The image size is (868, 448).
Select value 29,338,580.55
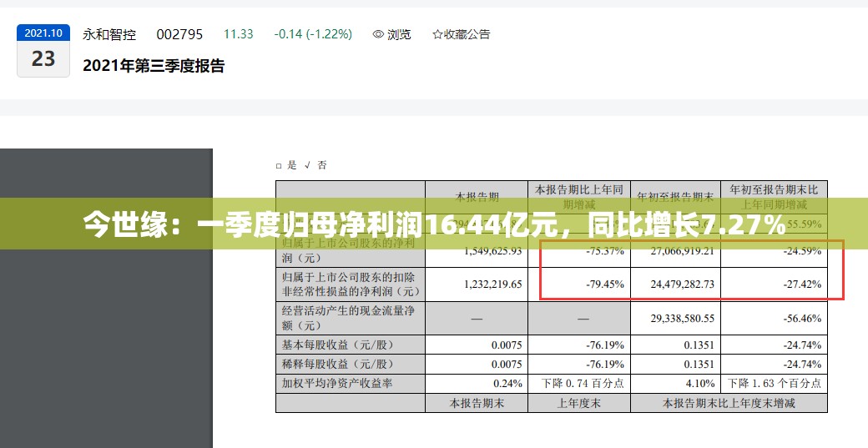[x=683, y=319]
